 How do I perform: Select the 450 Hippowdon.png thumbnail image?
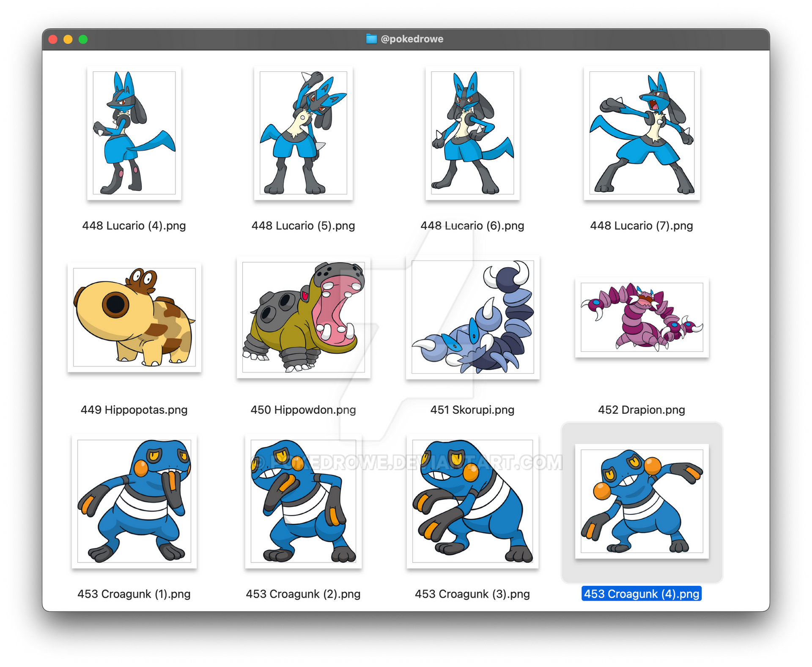tap(303, 317)
